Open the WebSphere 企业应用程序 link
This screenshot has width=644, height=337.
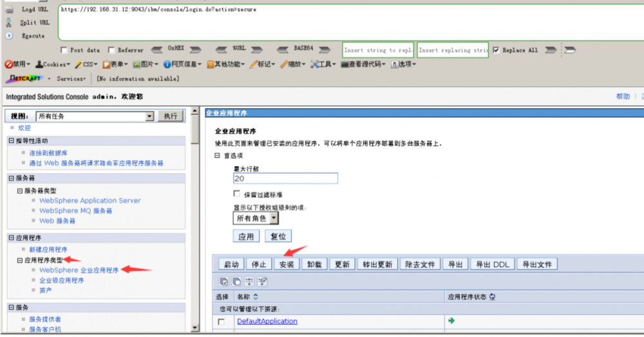tap(79, 270)
